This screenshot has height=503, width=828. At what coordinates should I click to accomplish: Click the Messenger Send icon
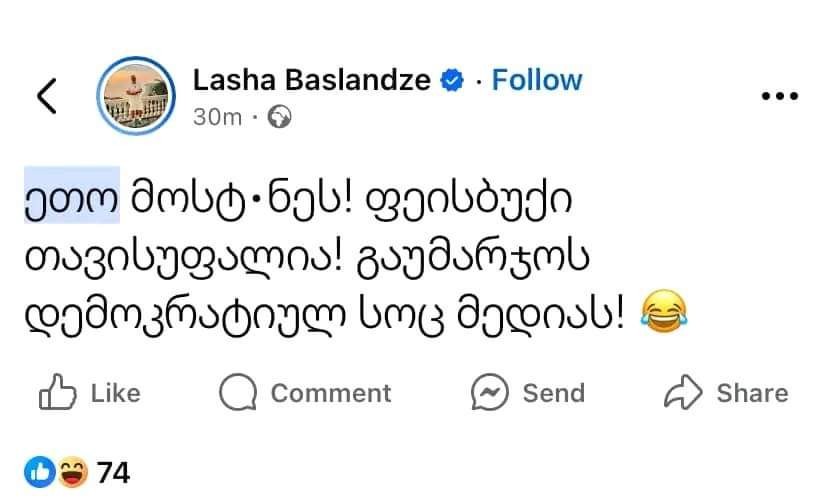click(x=491, y=393)
